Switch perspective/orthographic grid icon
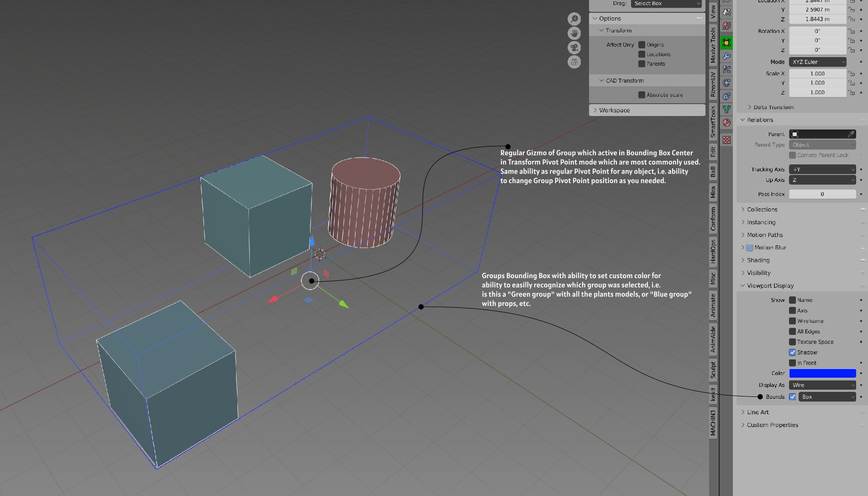Viewport: 868px width, 496px height. (574, 62)
